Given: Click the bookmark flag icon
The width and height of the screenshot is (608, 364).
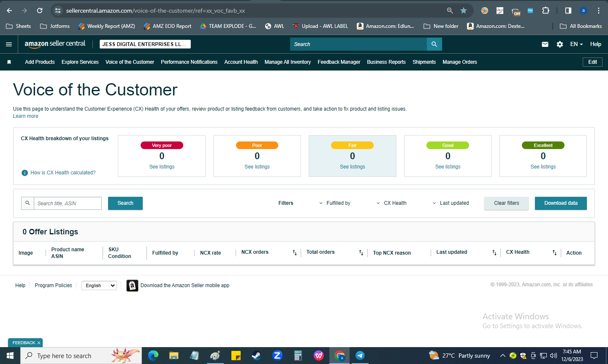Looking at the screenshot, I should point(9,62).
